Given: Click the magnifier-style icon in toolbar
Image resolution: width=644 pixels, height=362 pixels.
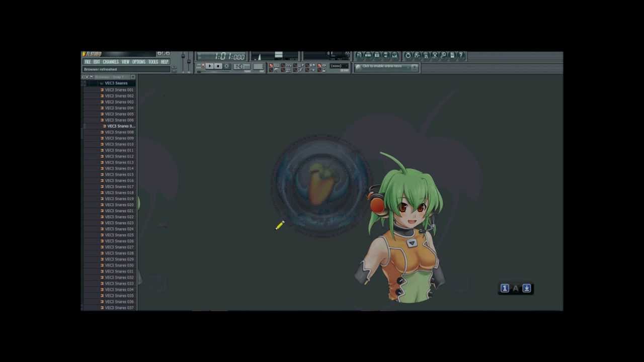Looking at the screenshot, I should click(x=443, y=55).
